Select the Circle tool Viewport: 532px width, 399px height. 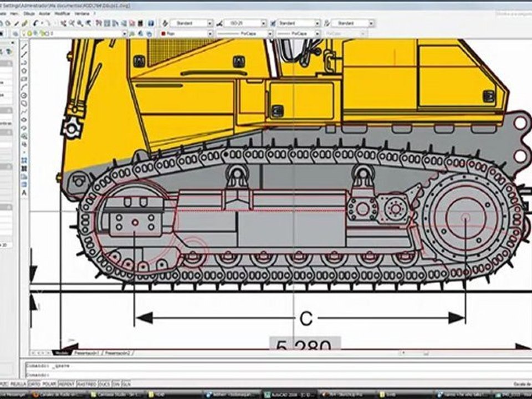point(24,95)
